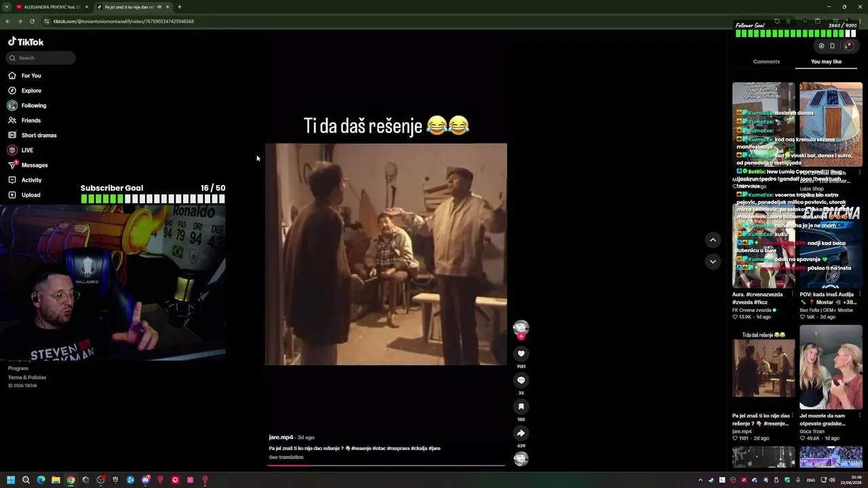Open the Following feed

tap(27, 105)
